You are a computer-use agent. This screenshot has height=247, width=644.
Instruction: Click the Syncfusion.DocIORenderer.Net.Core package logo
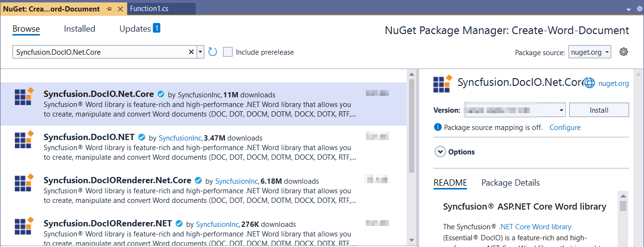pos(23,183)
